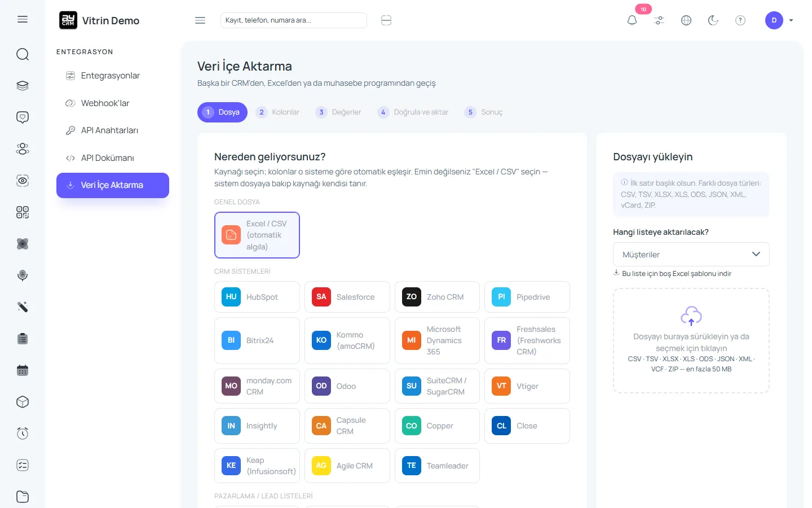Choose HubSpot as the CRM source

pos(257,297)
